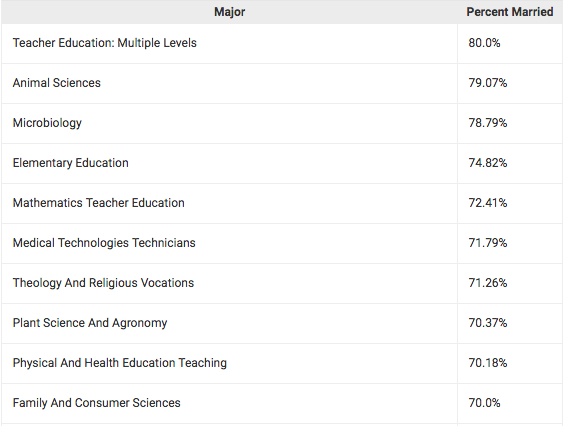Select the Animal Sciences cell
The height and width of the screenshot is (426, 563).
[229, 83]
